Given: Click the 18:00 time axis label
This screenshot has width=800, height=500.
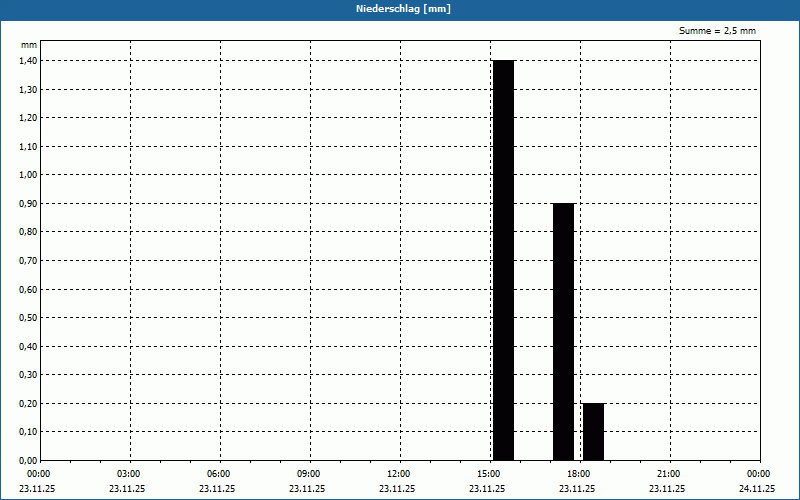Looking at the screenshot, I should pyautogui.click(x=580, y=474).
